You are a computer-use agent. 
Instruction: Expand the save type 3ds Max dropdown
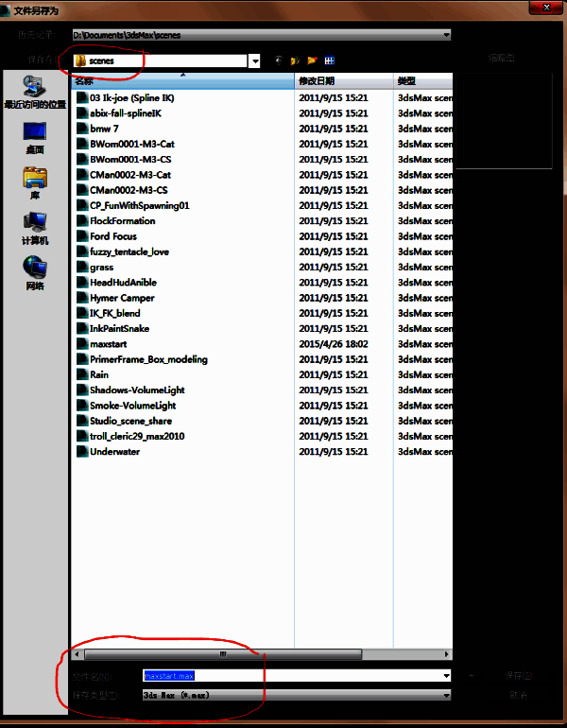445,695
